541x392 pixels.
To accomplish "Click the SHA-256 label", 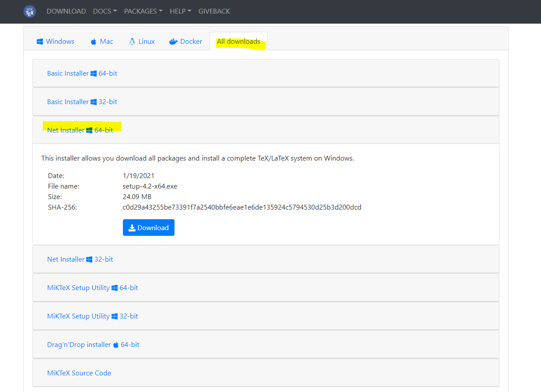I will (x=63, y=207).
